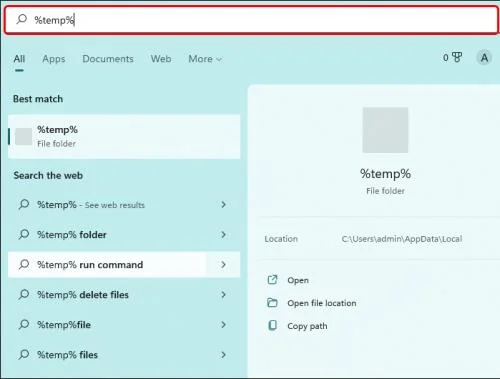Screen dimensions: 500x379
Task: Click the large folder thumbnail in preview pane
Action: pos(385,130)
